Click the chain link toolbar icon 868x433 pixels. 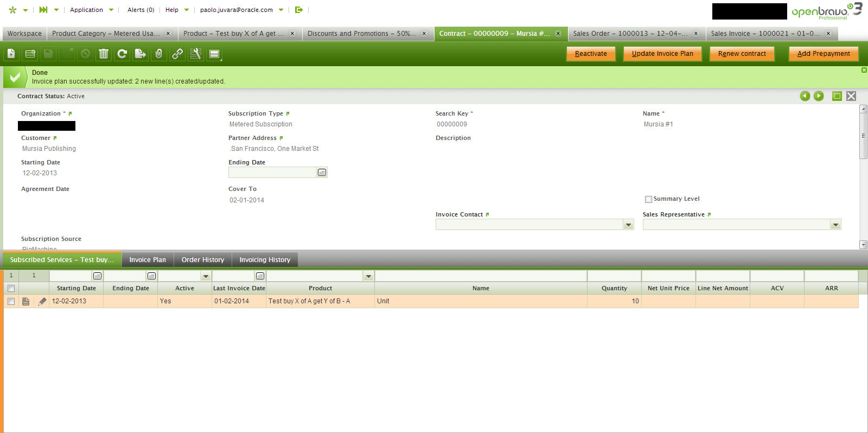click(177, 54)
